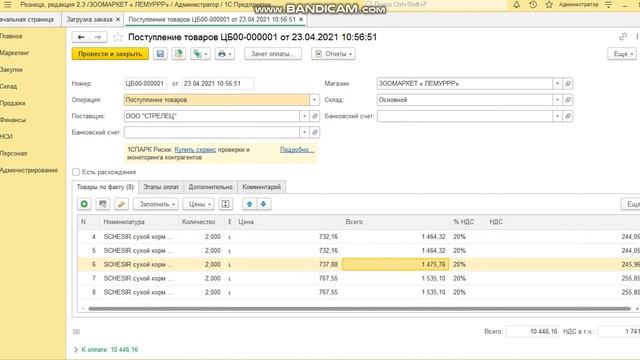Open Склад record with link icon

(568, 100)
